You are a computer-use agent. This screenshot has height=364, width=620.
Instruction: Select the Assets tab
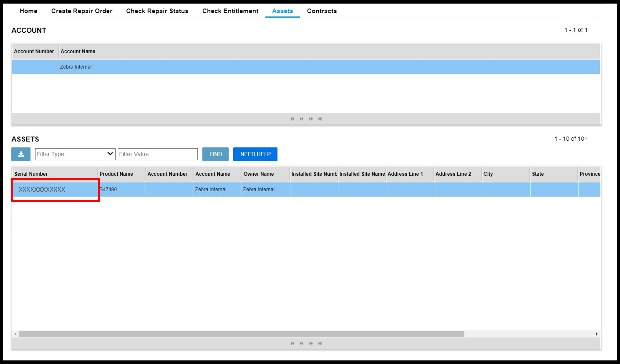(282, 11)
